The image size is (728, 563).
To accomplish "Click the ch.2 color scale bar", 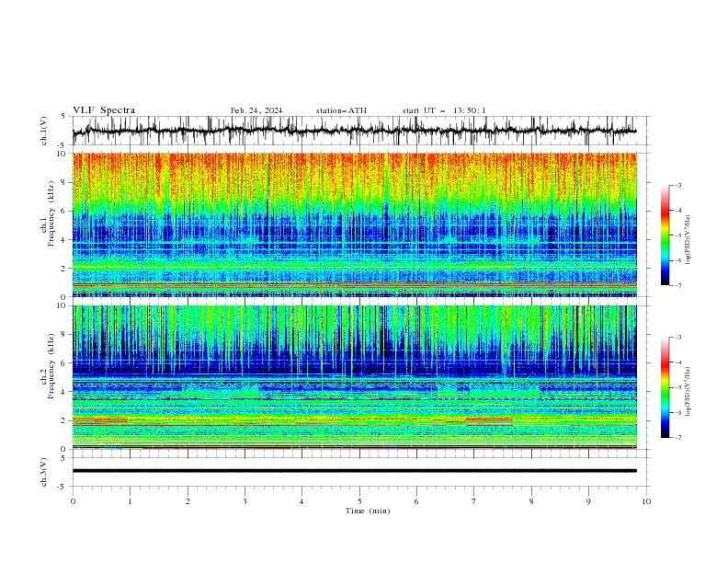I will tap(665, 387).
